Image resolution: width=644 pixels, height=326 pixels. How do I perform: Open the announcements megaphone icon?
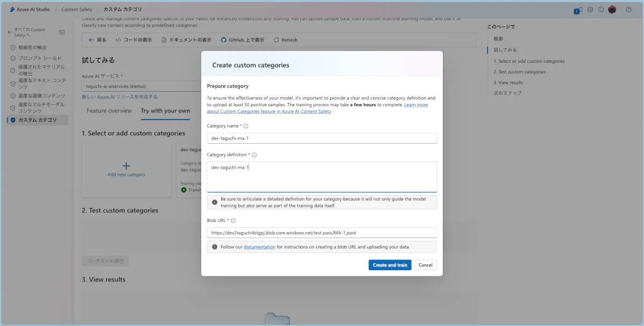point(579,10)
